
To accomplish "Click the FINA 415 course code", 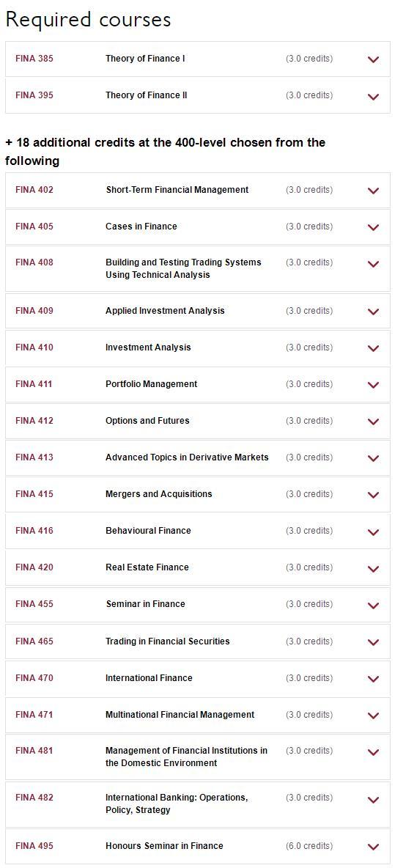I will point(34,494).
